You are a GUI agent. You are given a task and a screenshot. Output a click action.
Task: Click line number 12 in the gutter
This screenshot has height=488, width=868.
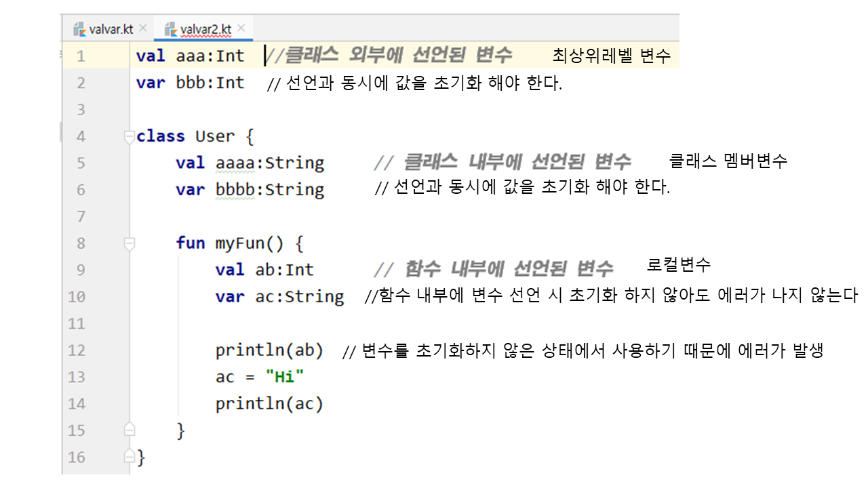pyautogui.click(x=77, y=350)
